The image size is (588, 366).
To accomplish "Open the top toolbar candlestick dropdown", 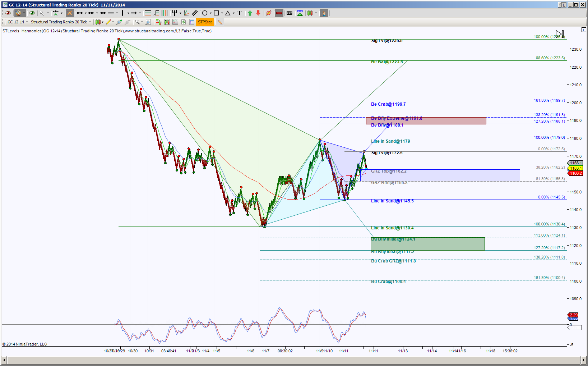I will (x=316, y=13).
